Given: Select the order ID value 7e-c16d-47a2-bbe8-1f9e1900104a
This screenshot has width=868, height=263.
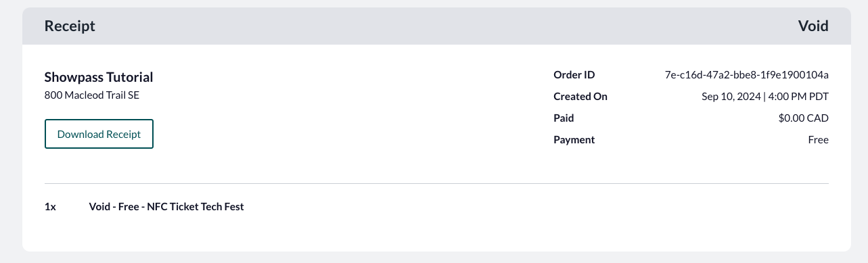Looking at the screenshot, I should (747, 75).
